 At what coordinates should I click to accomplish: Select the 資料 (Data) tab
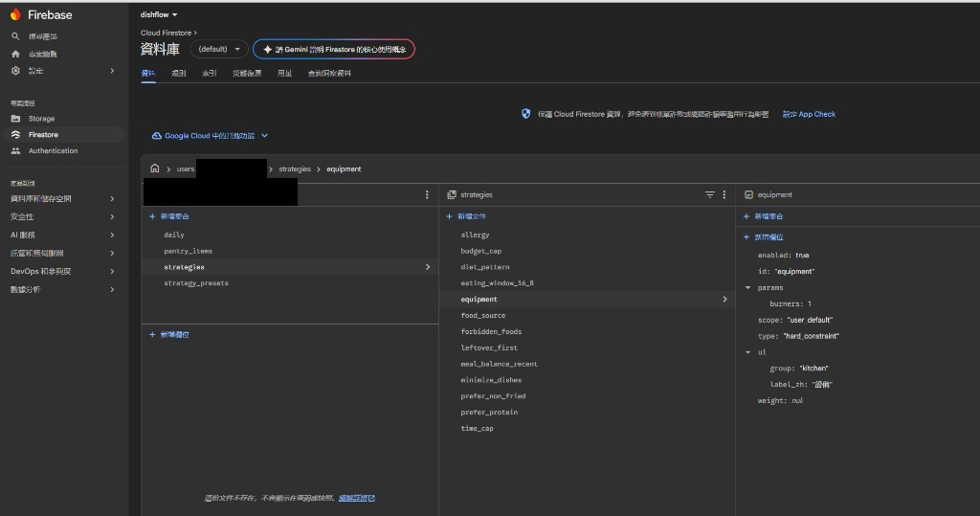click(x=148, y=73)
